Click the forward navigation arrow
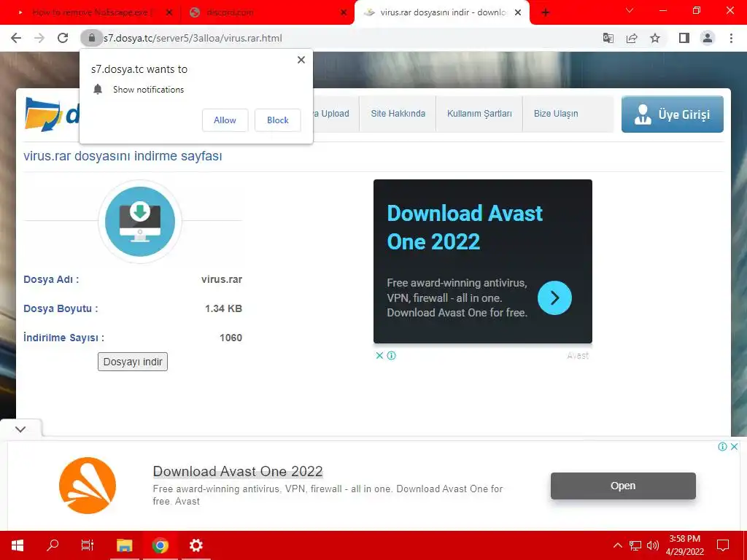 tap(39, 38)
